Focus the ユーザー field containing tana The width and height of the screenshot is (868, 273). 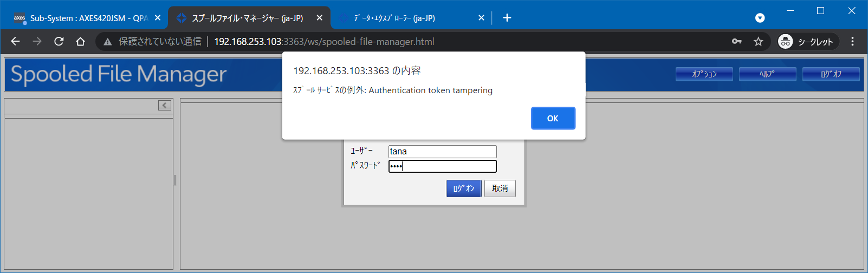click(442, 152)
